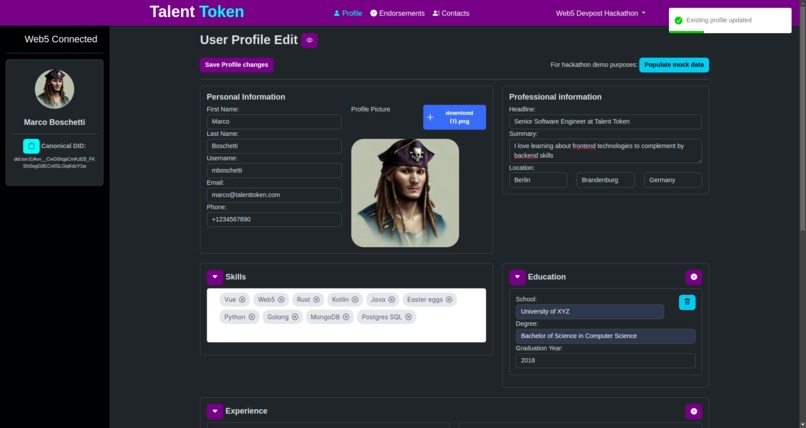Click the Graduation Year field
806x428 pixels.
click(606, 361)
